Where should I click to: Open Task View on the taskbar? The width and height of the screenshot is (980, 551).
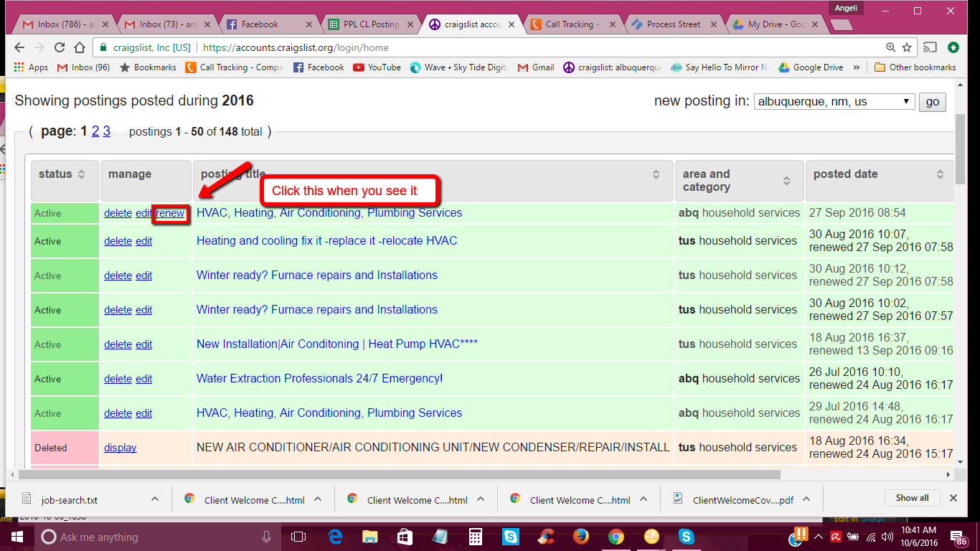click(x=298, y=537)
